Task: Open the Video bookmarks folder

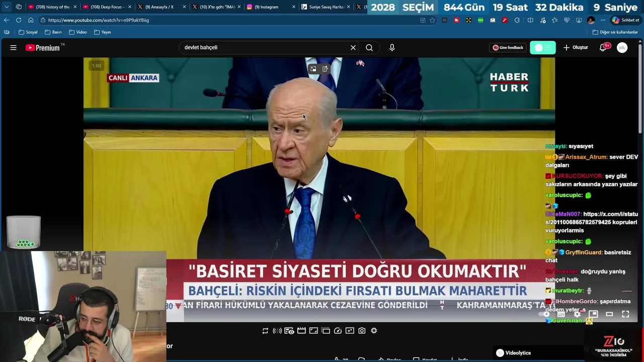Action: (x=77, y=32)
